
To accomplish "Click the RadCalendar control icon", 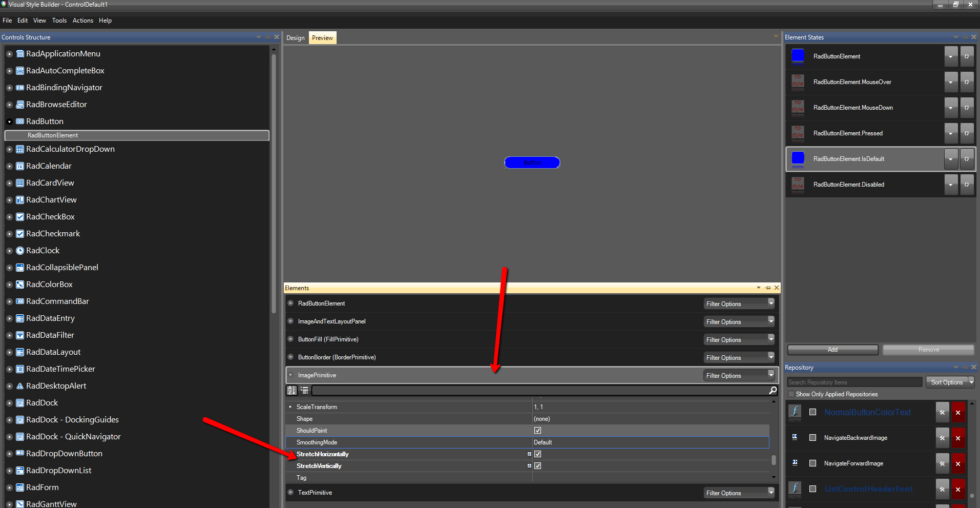I will (x=20, y=166).
